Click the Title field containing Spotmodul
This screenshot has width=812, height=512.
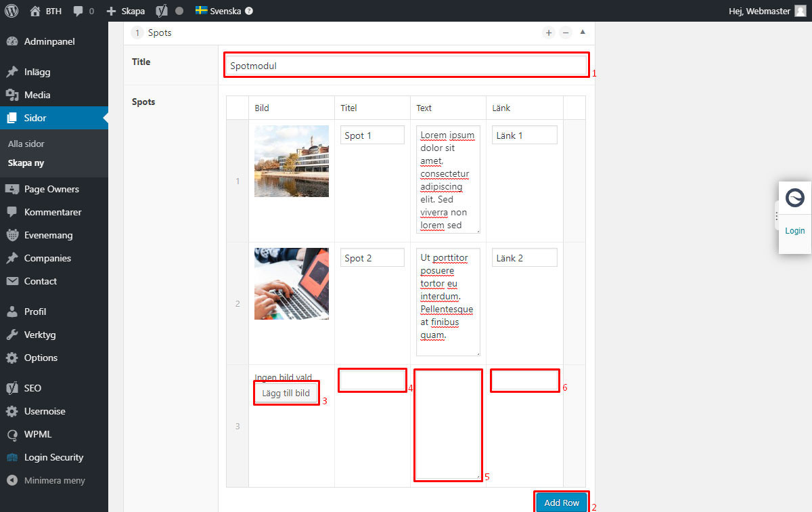coord(405,65)
